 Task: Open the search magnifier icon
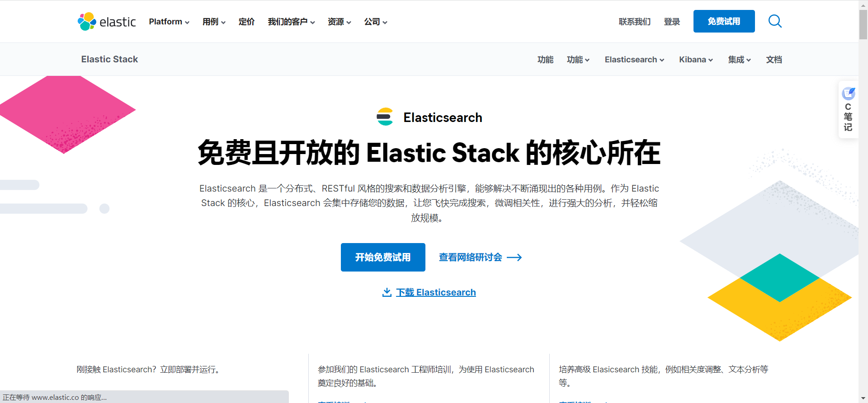[x=775, y=21]
